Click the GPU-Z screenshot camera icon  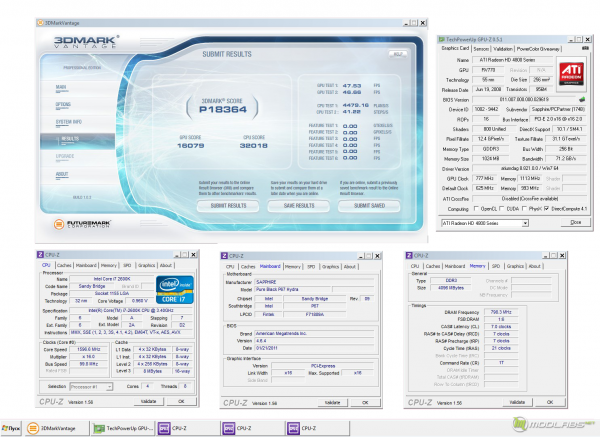pyautogui.click(x=585, y=48)
